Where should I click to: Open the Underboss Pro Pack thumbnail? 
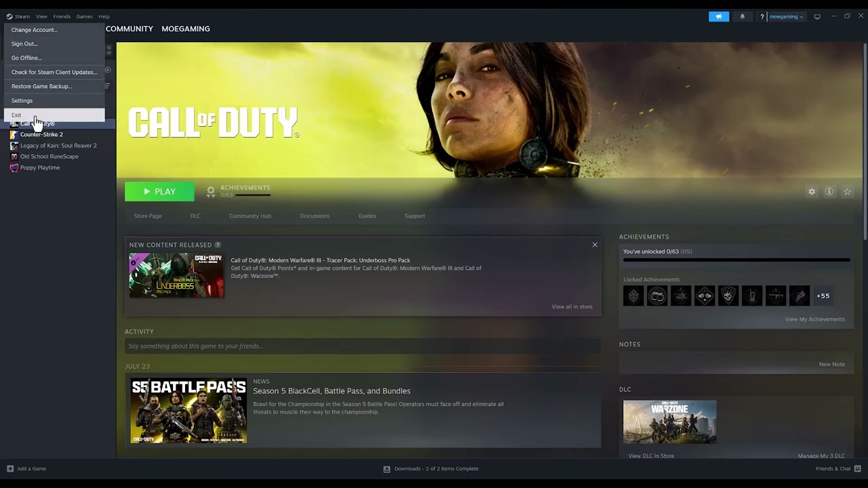[x=176, y=275]
